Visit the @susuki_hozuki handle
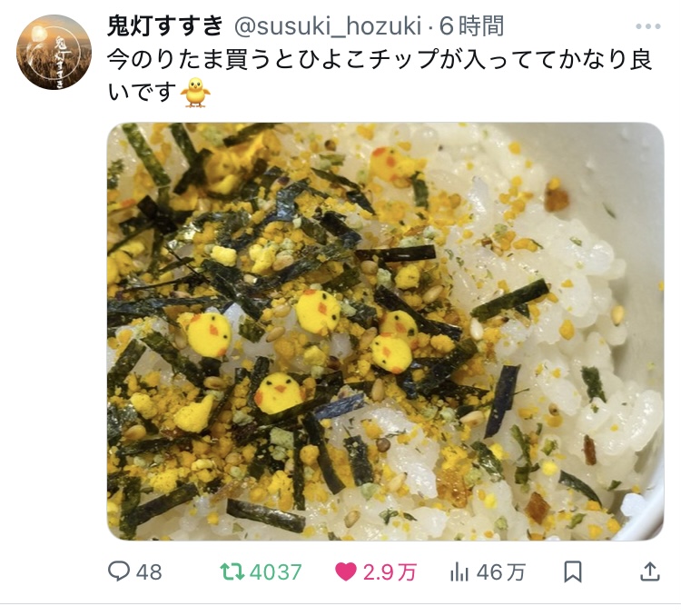This screenshot has height=616, width=681. pyautogui.click(x=328, y=26)
